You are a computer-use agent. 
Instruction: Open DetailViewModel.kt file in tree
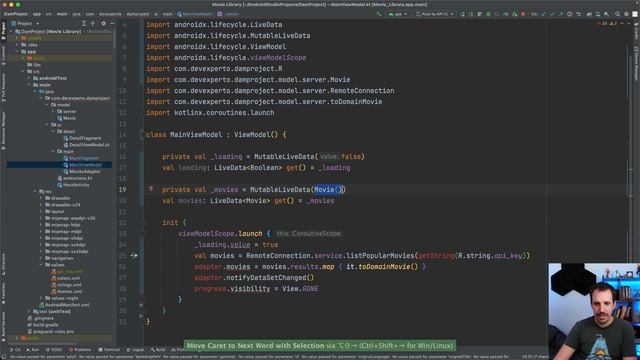[86, 145]
